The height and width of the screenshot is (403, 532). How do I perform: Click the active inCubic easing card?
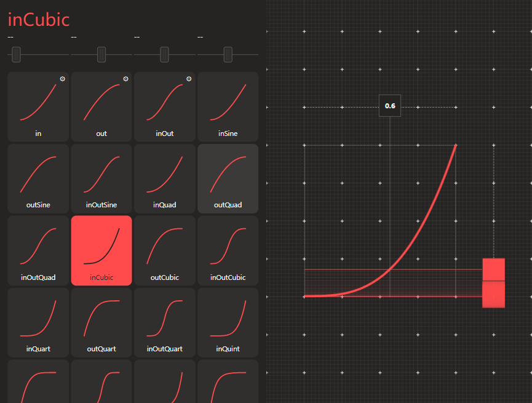[x=101, y=250]
